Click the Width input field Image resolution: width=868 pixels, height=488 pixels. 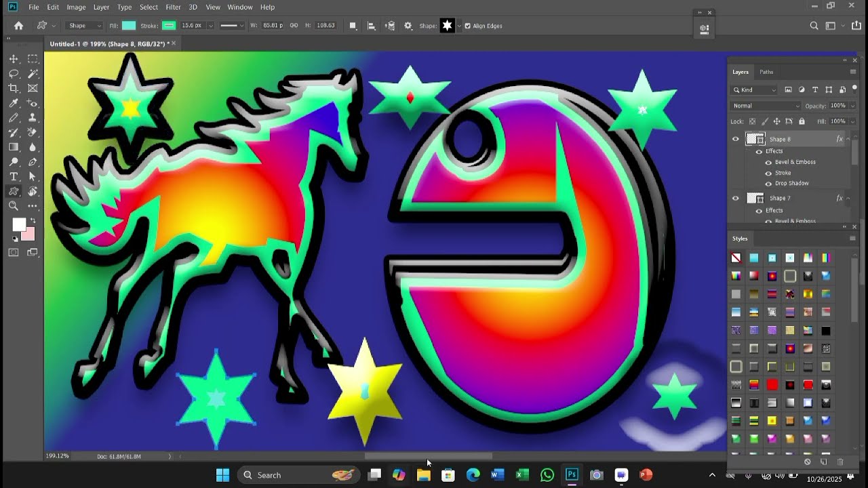[x=273, y=26]
